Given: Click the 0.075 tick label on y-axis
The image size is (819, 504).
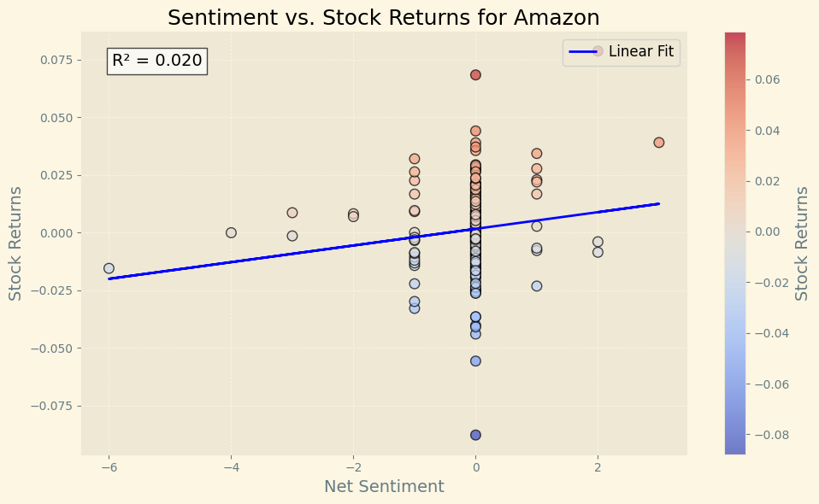Looking at the screenshot, I should (x=56, y=60).
